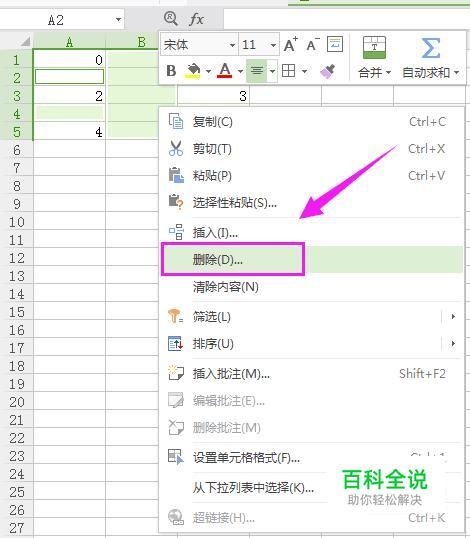Screen dimensions: 470x538
Task: Toggle wrap text icon in mini toolbar
Action: click(335, 44)
